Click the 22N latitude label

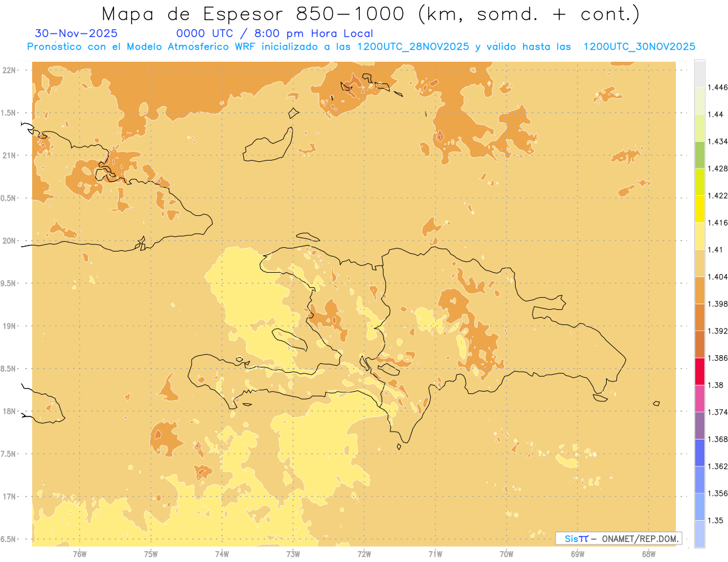[x=9, y=70]
